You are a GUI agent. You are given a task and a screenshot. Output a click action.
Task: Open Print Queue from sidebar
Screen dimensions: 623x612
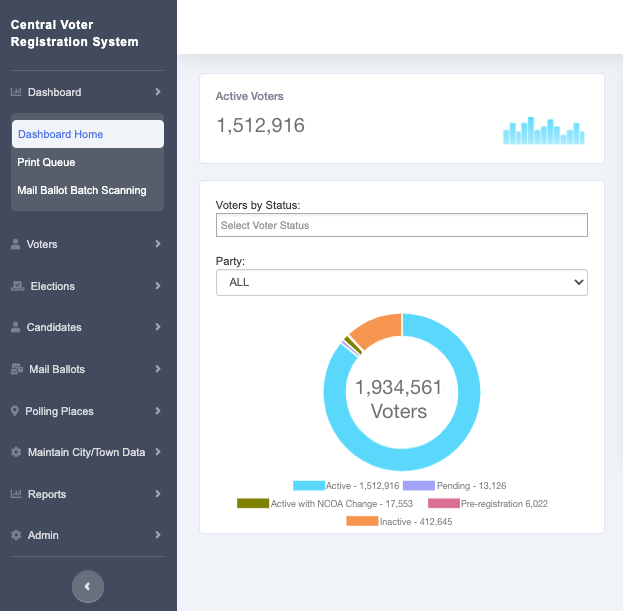46,162
